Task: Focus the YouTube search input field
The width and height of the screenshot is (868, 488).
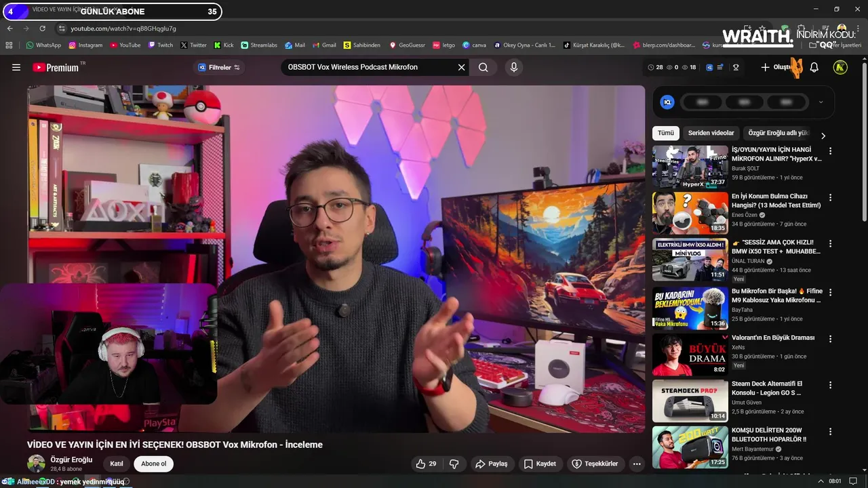Action: tap(368, 67)
